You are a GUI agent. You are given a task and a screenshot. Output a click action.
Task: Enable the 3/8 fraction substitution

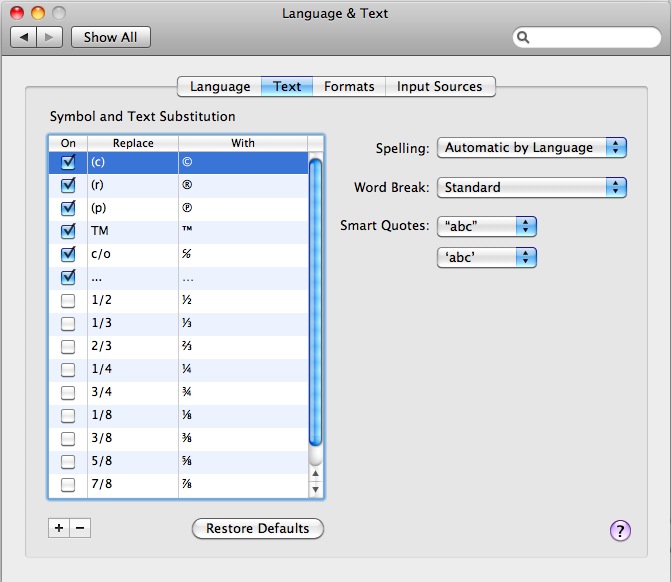68,439
